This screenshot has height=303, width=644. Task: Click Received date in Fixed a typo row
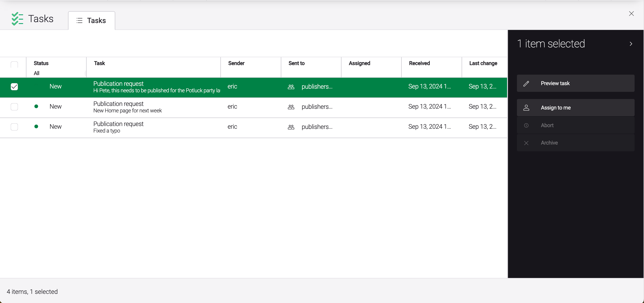click(429, 127)
